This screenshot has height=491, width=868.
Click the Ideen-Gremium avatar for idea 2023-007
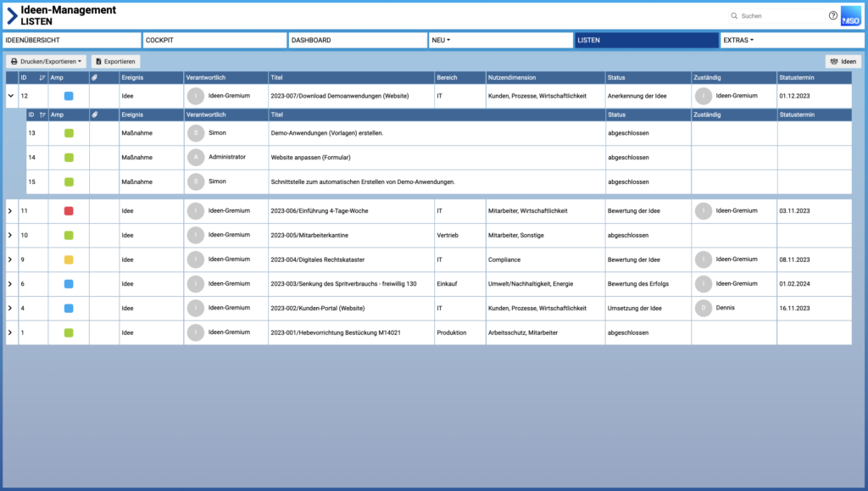[x=196, y=96]
